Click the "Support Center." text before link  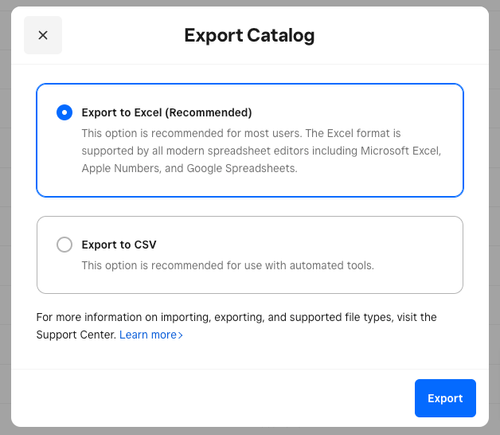pyautogui.click(x=76, y=335)
